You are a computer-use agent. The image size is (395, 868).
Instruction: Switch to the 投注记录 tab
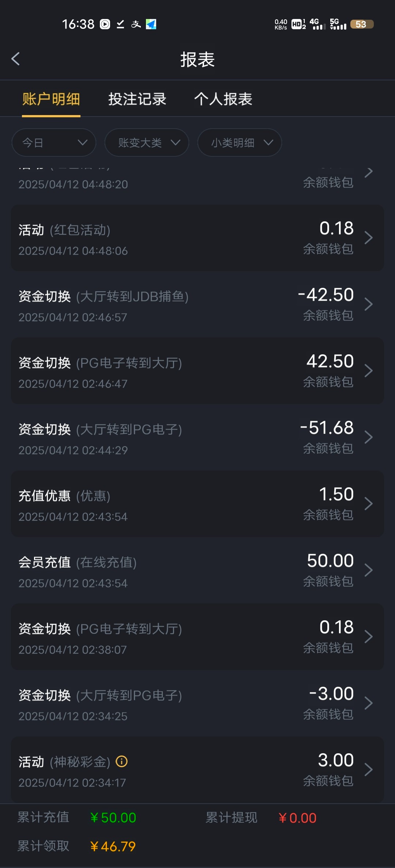click(x=137, y=99)
